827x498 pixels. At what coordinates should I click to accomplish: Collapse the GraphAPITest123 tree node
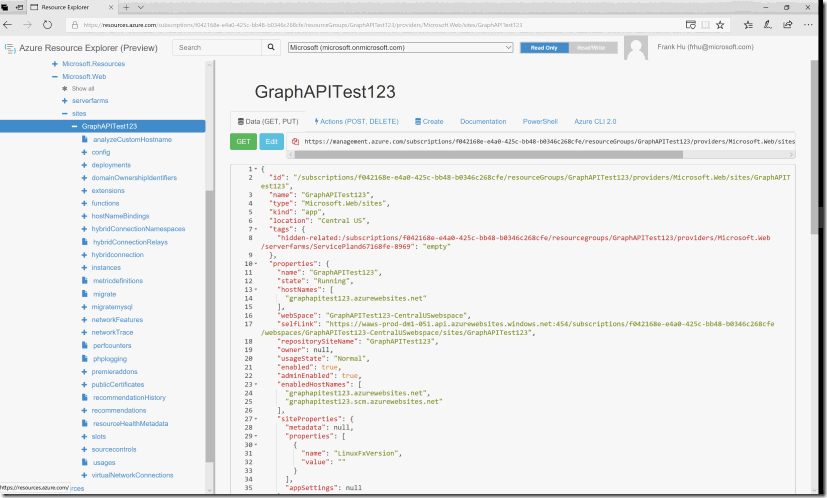pos(74,127)
